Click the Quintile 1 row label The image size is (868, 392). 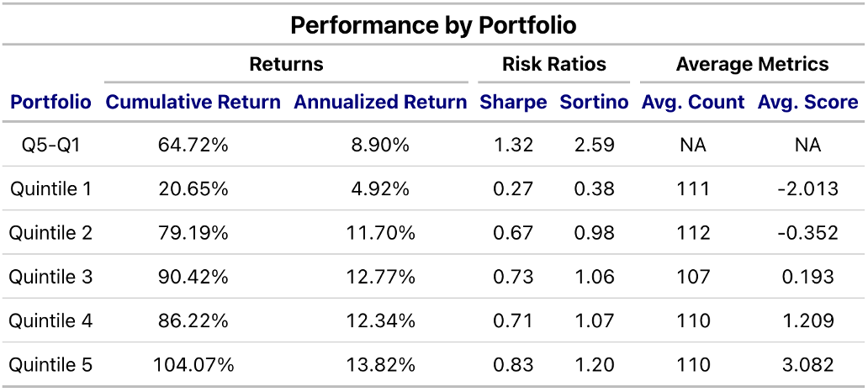pyautogui.click(x=50, y=188)
